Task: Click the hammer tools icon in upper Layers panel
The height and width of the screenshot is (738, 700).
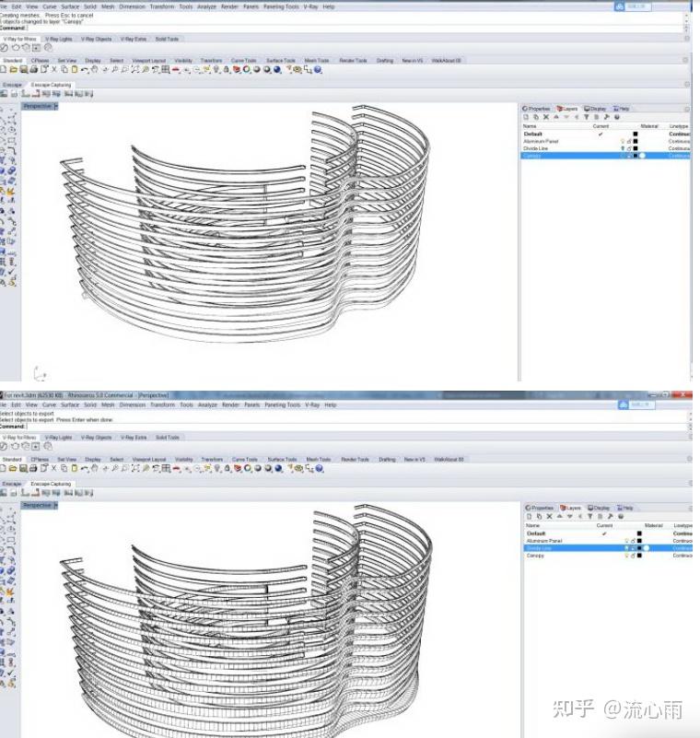Action: (606, 117)
